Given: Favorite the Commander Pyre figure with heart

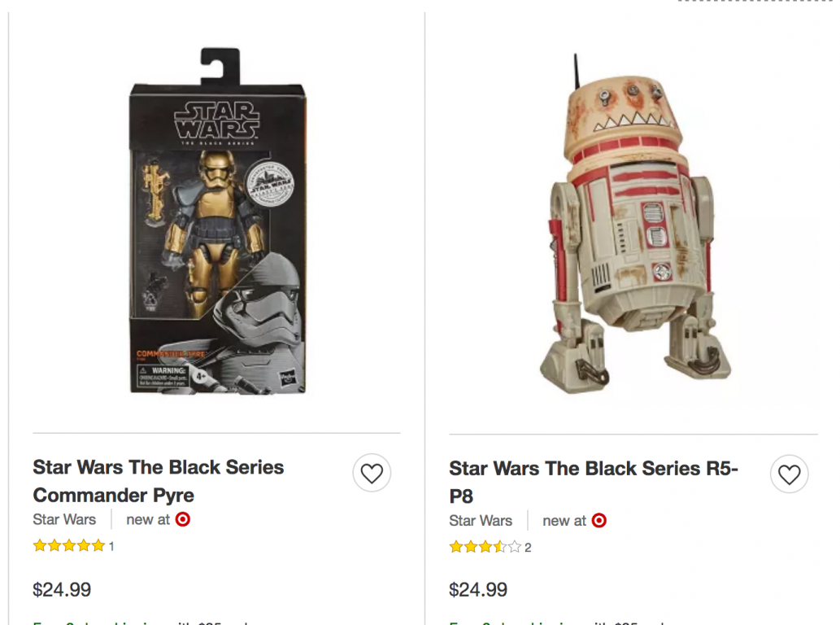Looking at the screenshot, I should [x=372, y=474].
